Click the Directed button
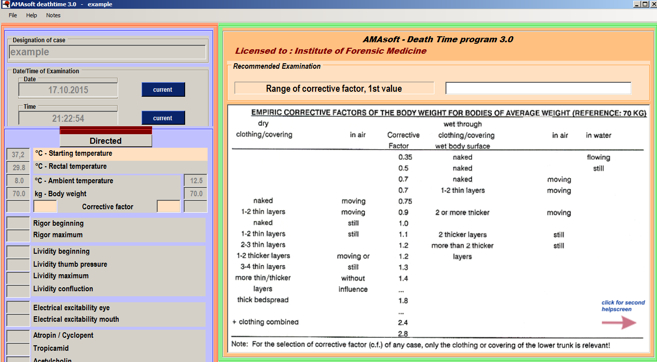657x362 pixels. (106, 141)
